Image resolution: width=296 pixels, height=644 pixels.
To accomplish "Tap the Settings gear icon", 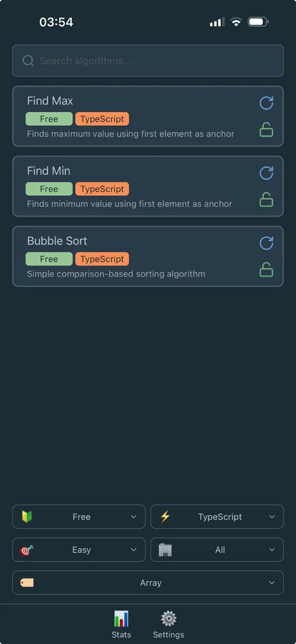I will pos(168,618).
